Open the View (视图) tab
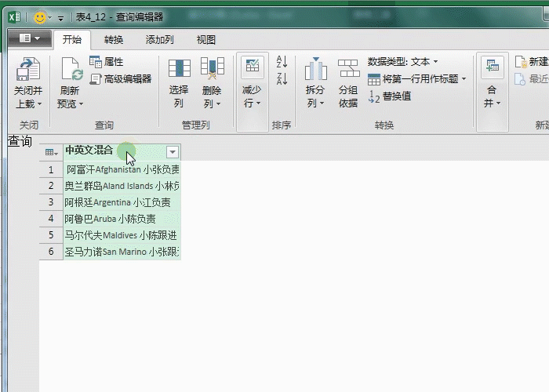Viewport: 549px width, 392px height. (205, 40)
